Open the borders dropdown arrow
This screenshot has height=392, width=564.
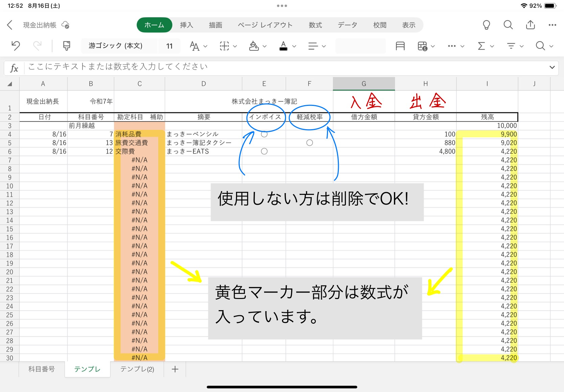click(x=235, y=46)
